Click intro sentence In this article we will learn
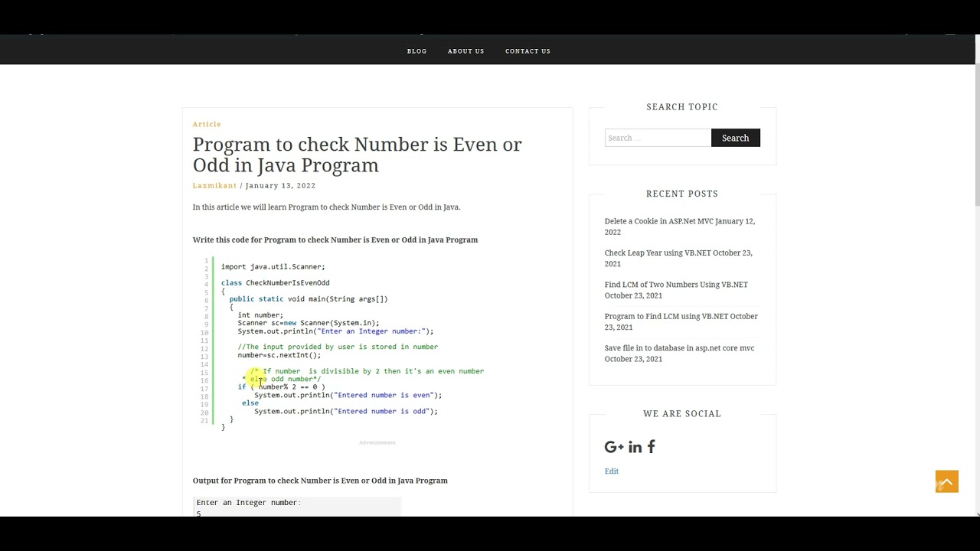The width and height of the screenshot is (980, 551). coord(327,207)
